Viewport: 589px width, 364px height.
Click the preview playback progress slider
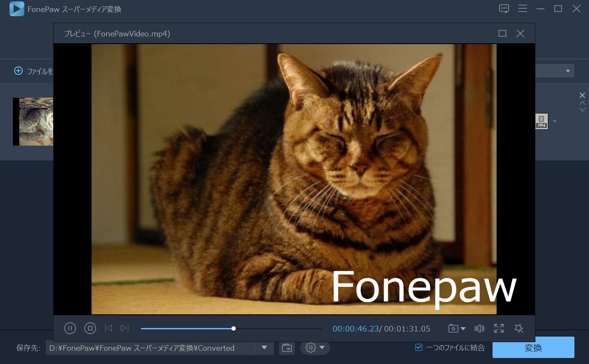pyautogui.click(x=231, y=328)
